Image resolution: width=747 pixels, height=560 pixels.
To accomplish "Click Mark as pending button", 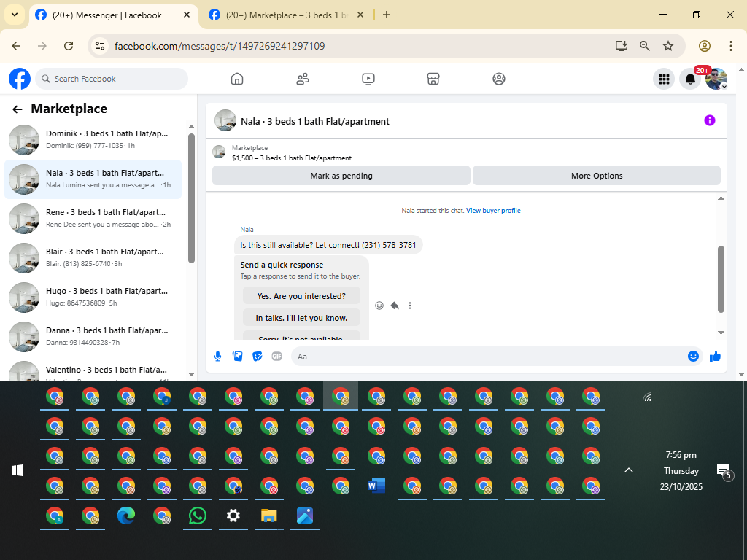I will (x=341, y=176).
